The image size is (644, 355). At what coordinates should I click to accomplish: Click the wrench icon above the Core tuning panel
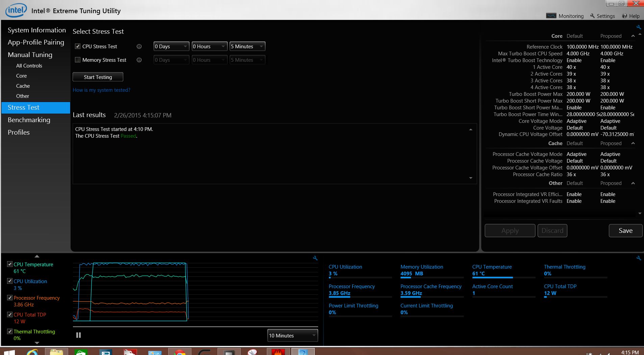(638, 27)
